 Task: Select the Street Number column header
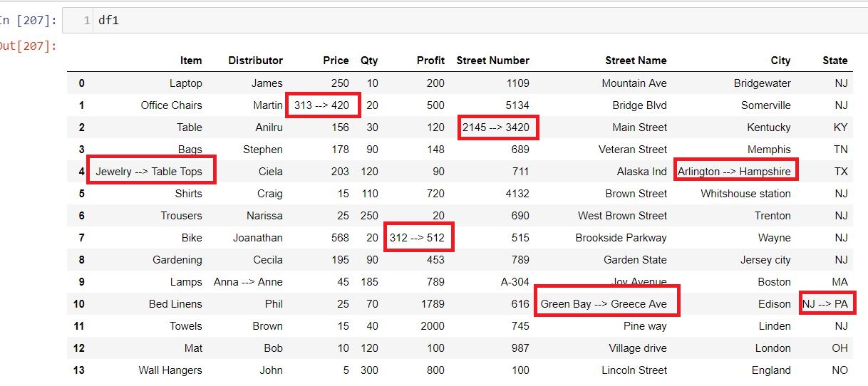point(492,61)
